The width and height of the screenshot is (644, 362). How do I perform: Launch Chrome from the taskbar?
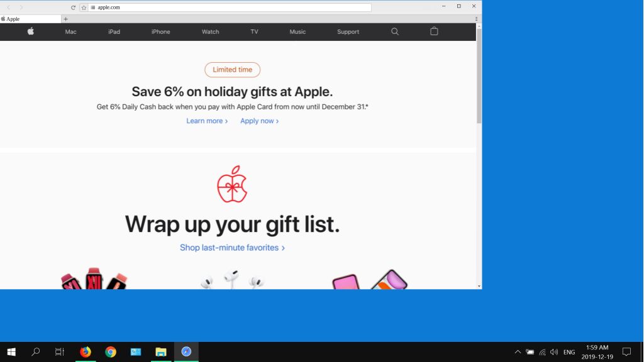click(x=111, y=352)
